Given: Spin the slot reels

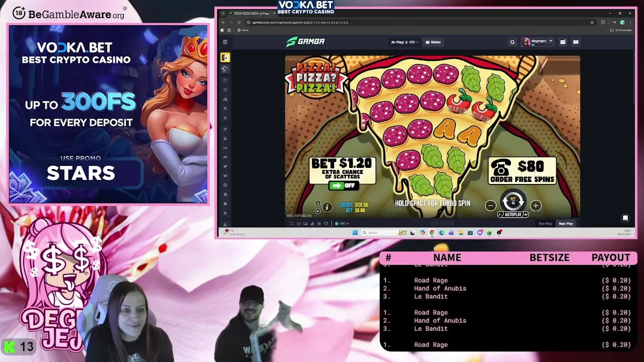Looking at the screenshot, I should click(x=513, y=201).
